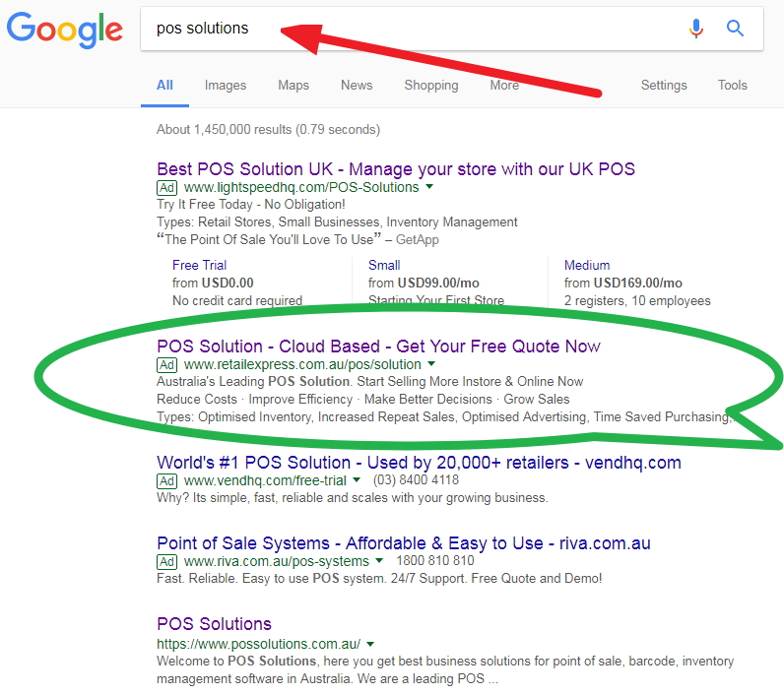784x695 pixels.
Task: Click the possolutions.com.au URL
Action: [x=258, y=645]
